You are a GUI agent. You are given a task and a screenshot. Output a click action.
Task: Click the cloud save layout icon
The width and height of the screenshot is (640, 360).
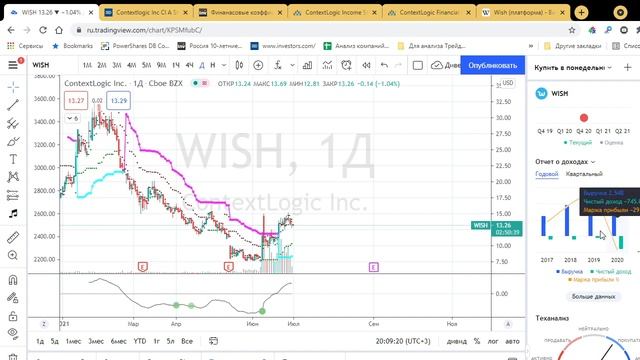(x=437, y=65)
